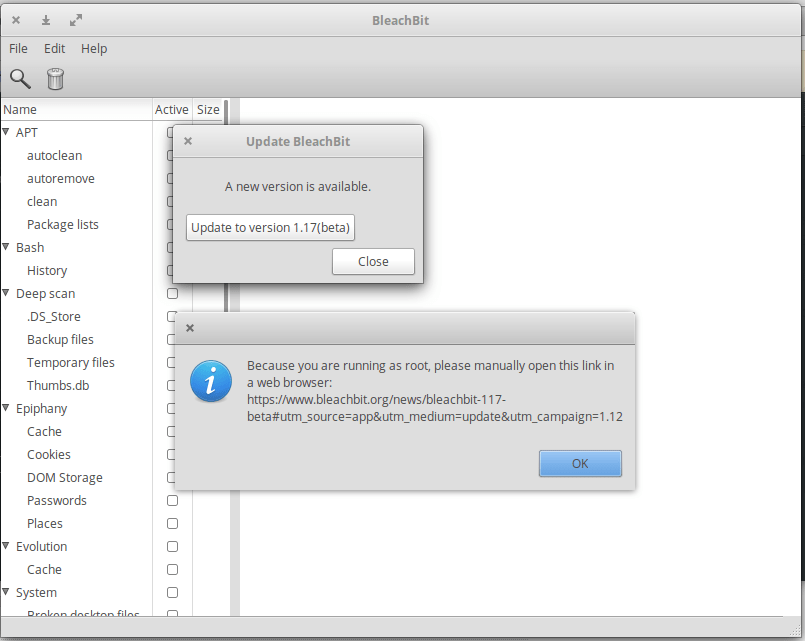Screen dimensions: 805x641
Task: Open the Edit menu
Action: coord(54,48)
